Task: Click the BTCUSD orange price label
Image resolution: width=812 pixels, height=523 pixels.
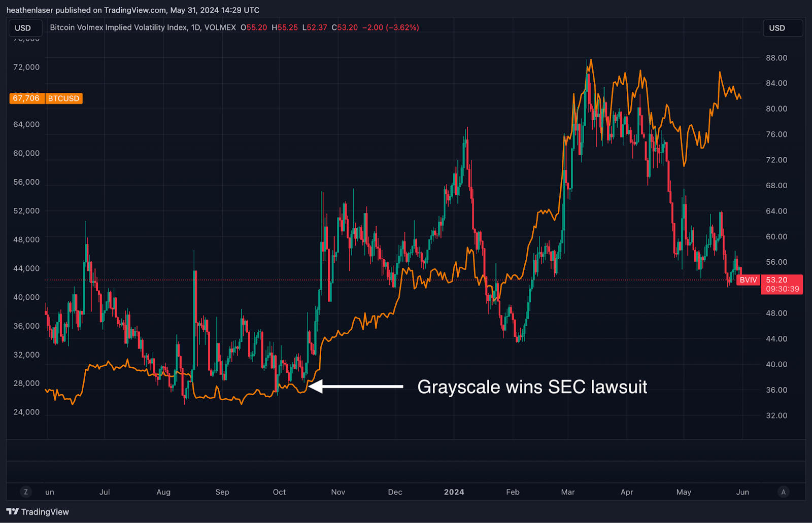Action: pos(64,98)
